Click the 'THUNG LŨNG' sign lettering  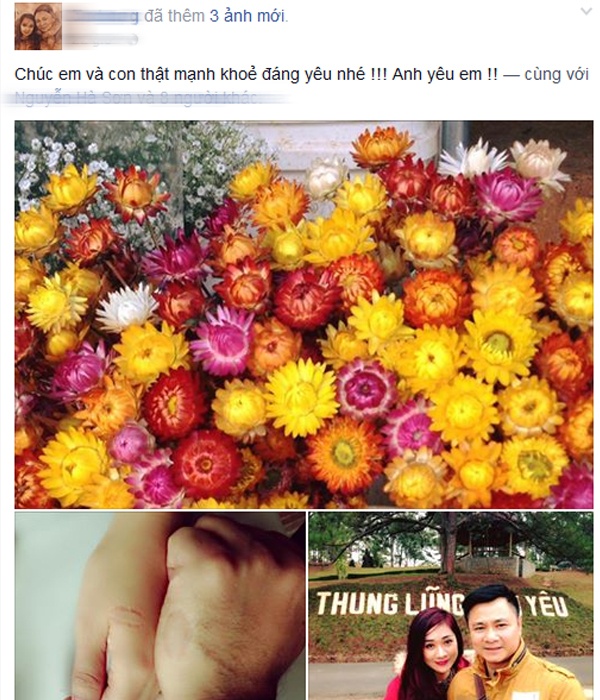(x=389, y=604)
